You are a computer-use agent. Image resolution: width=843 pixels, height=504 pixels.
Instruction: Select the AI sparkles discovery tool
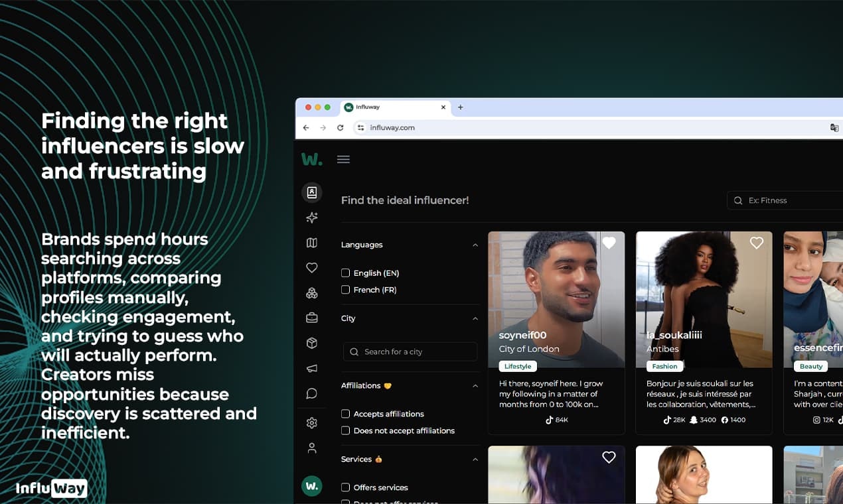coord(312,218)
